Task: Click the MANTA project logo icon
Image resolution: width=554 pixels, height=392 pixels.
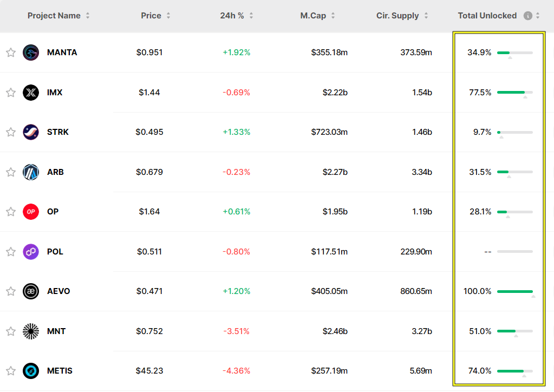Action: point(31,53)
